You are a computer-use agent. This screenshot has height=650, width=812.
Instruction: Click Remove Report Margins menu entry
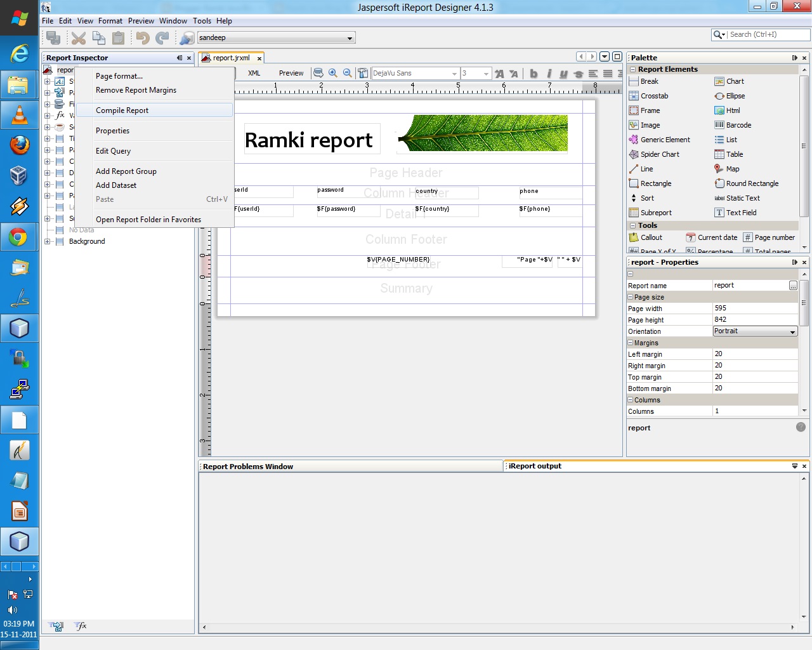[154, 90]
